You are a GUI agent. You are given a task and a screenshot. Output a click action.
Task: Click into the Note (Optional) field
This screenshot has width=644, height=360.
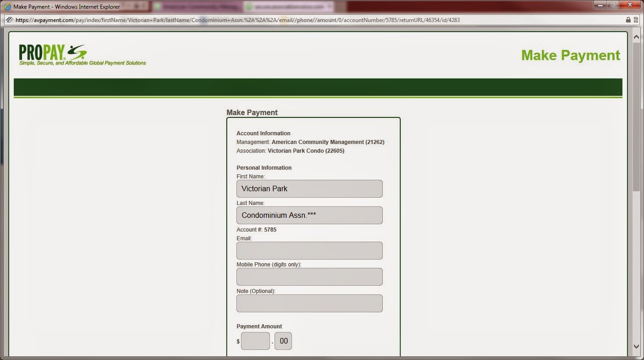pos(309,304)
